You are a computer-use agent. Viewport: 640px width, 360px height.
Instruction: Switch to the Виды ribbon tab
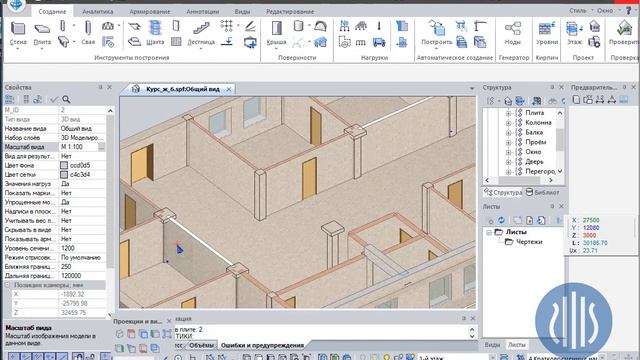click(x=242, y=11)
